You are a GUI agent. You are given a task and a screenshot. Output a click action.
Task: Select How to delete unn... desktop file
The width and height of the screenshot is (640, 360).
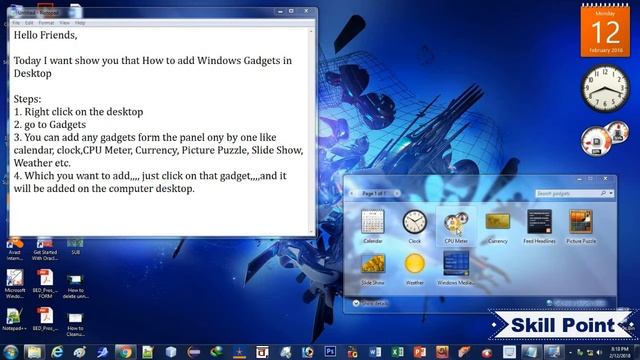(x=76, y=286)
